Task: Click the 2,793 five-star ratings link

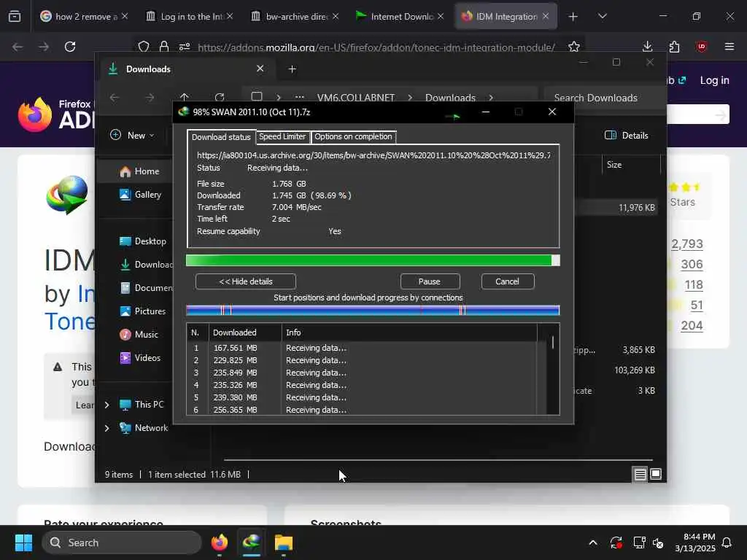Action: coord(687,244)
